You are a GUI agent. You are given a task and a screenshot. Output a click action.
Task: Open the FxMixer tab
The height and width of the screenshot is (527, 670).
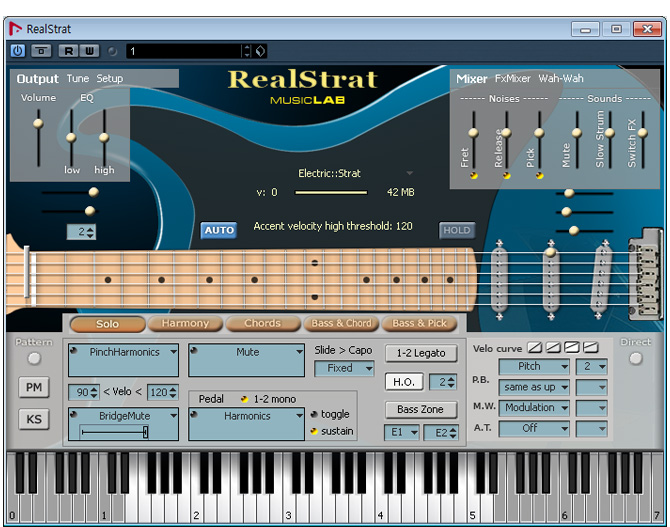click(512, 79)
